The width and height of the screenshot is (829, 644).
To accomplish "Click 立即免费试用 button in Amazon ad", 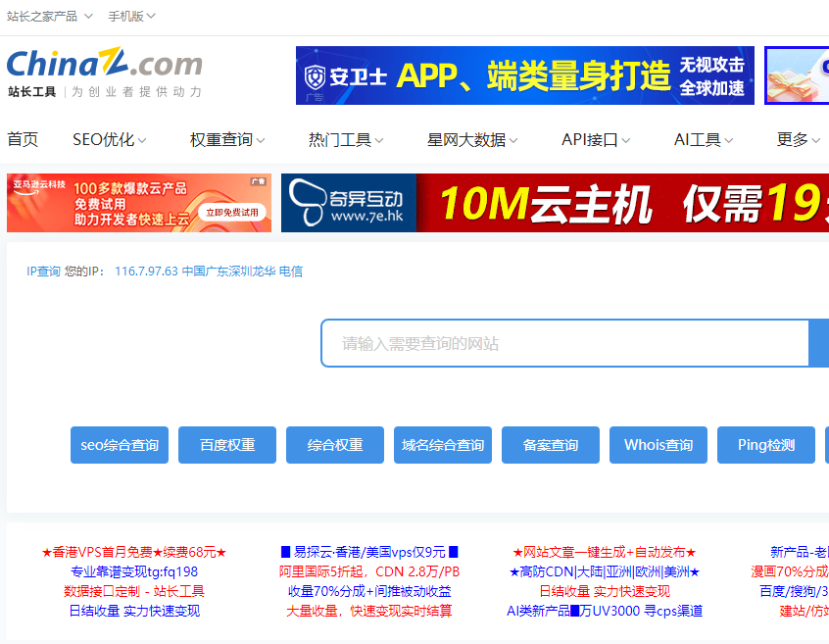I will [232, 213].
